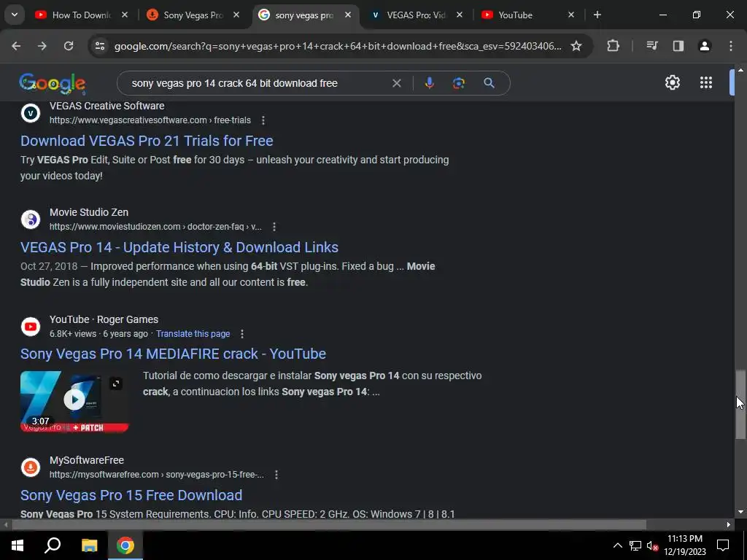Go back to the previous page
Viewport: 747px width, 560px height.
tap(16, 46)
